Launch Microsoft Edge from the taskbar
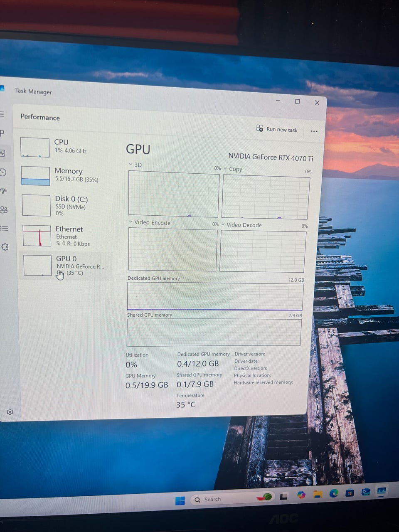Image resolution: width=399 pixels, height=532 pixels. tap(334, 493)
